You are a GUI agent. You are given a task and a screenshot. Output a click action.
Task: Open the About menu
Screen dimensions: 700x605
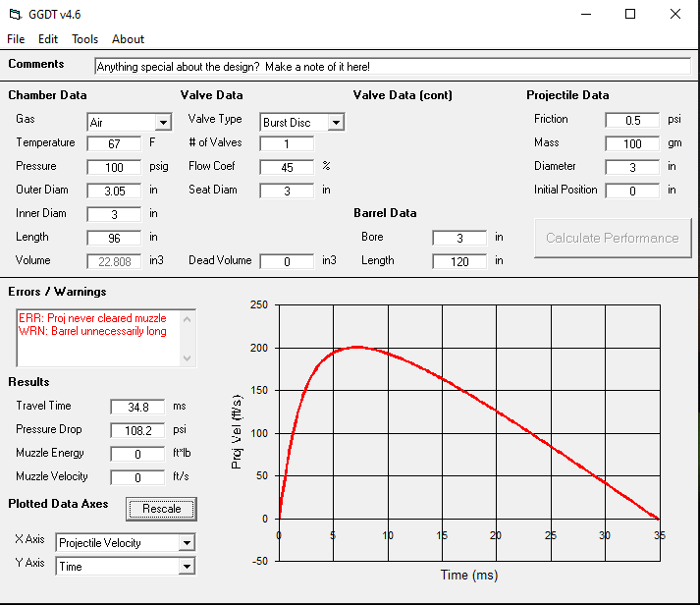tap(128, 39)
